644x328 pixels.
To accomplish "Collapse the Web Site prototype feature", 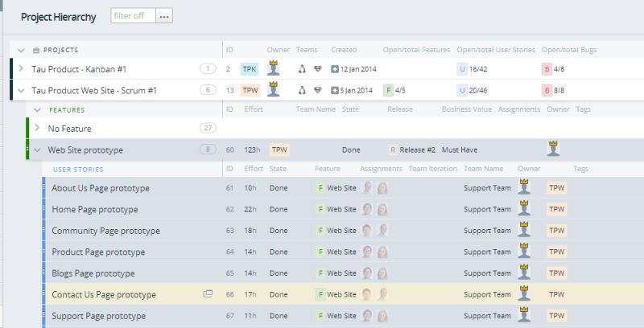I will tap(37, 150).
